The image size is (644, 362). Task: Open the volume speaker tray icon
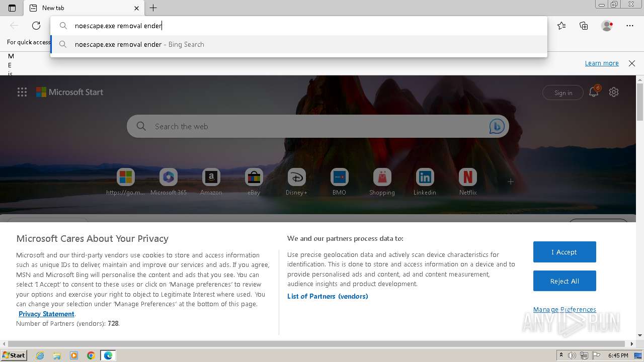click(572, 355)
